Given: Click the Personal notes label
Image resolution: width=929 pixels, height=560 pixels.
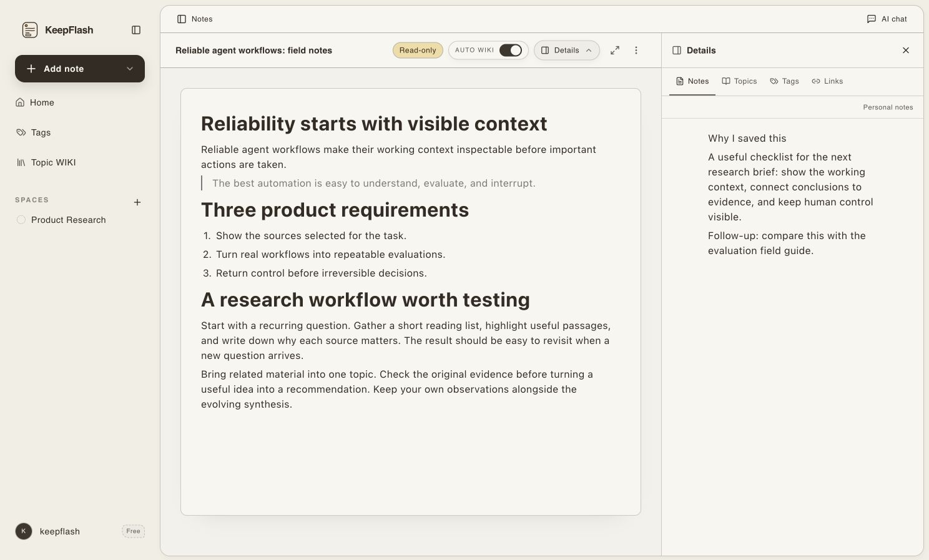Looking at the screenshot, I should point(888,107).
